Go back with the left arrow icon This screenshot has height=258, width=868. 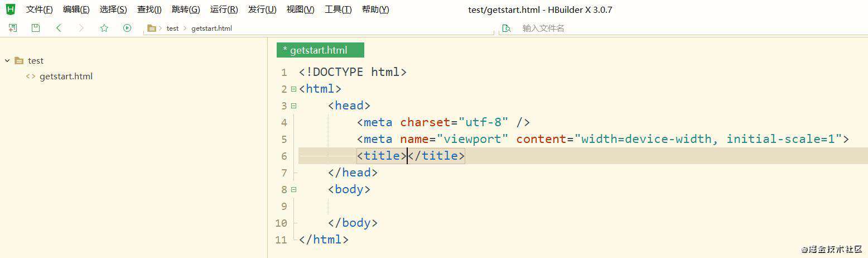(x=59, y=28)
